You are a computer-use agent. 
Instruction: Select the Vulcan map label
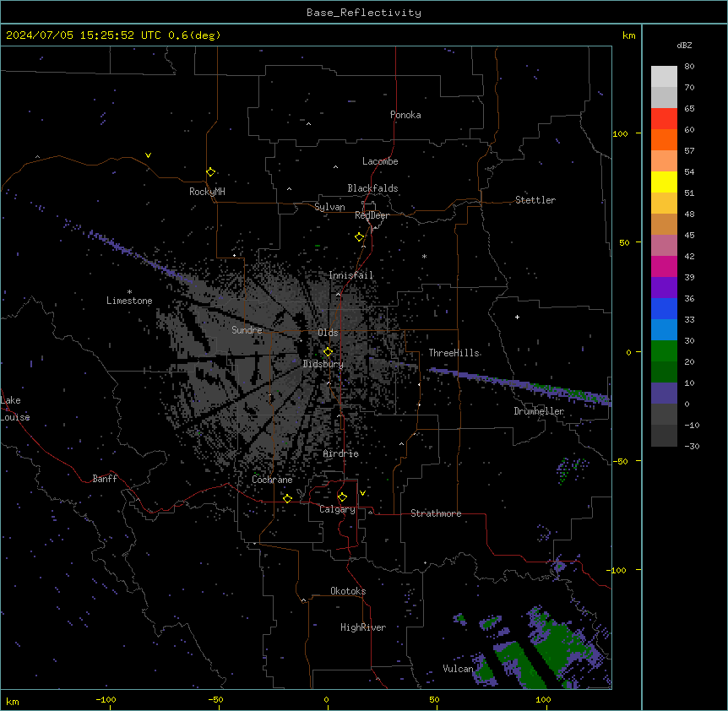pos(458,669)
